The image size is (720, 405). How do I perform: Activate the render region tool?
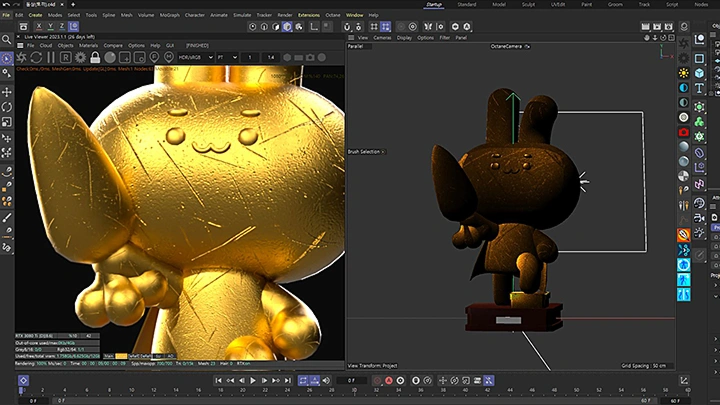coord(124,57)
